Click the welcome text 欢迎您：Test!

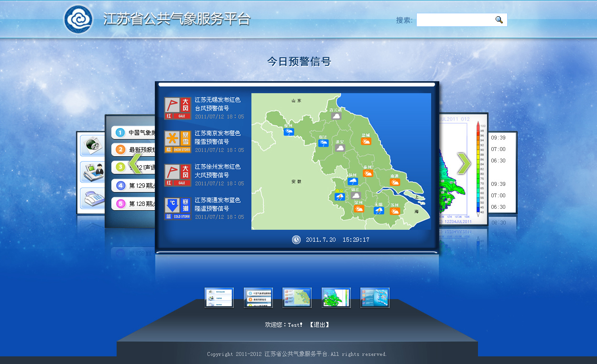click(283, 325)
